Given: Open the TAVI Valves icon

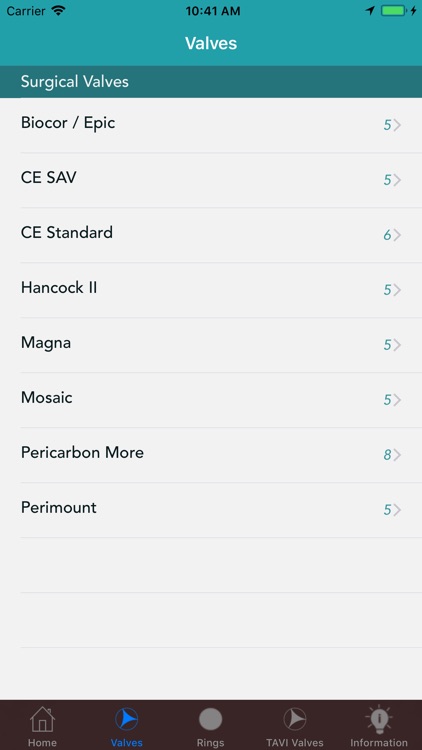Looking at the screenshot, I should (x=295, y=719).
